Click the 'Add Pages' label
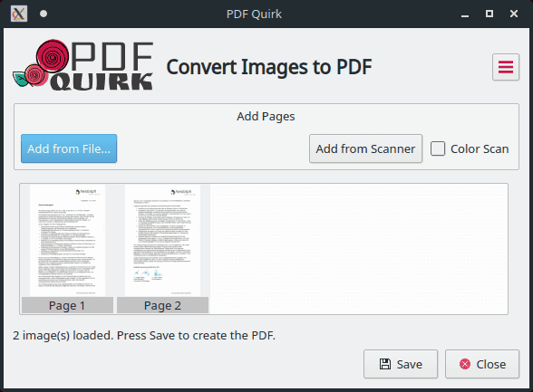The width and height of the screenshot is (533, 392). 266,117
